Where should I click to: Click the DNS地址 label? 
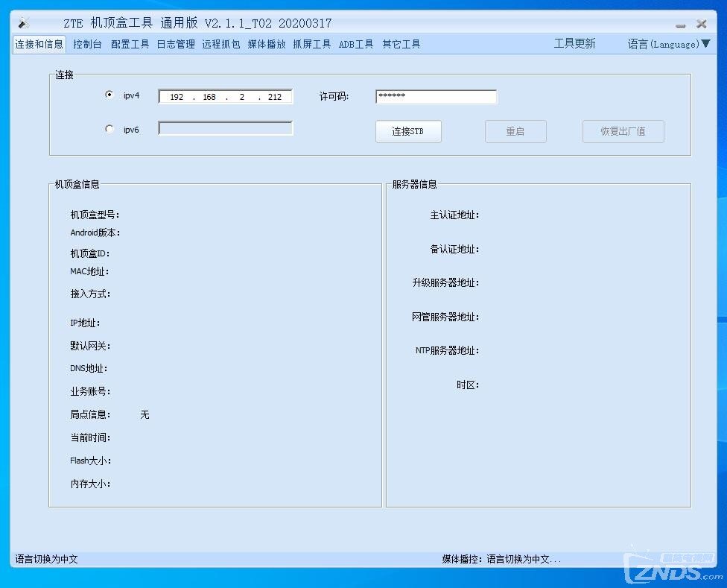89,369
